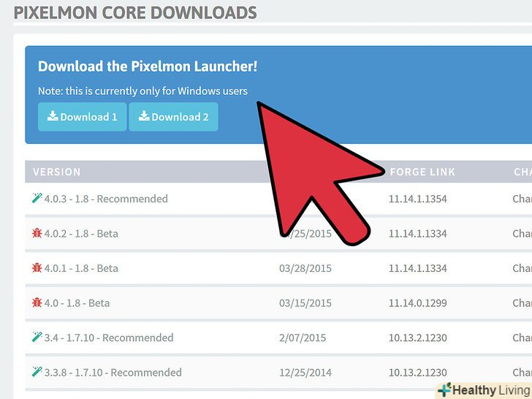Open version 4.0.2 - 1.8 - Beta

(81, 234)
